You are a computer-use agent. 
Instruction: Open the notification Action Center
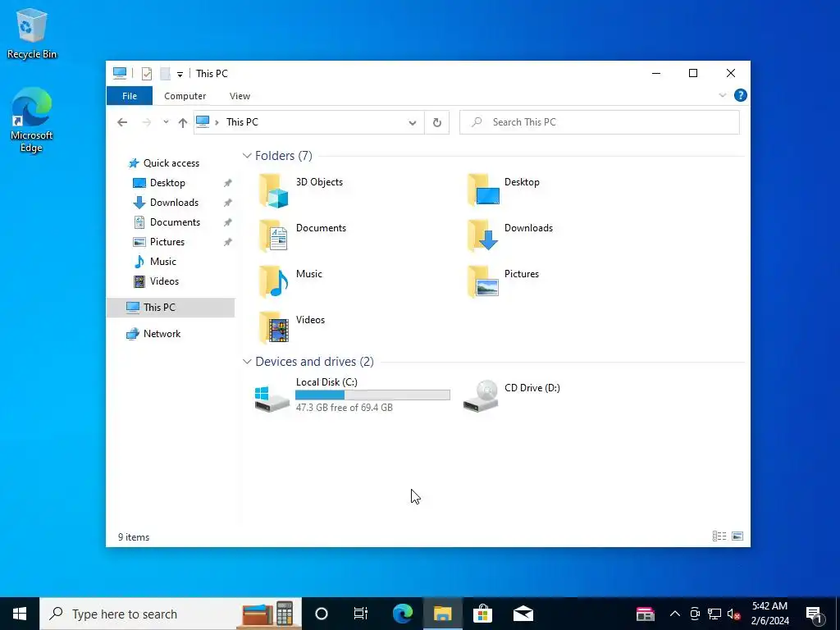click(815, 614)
